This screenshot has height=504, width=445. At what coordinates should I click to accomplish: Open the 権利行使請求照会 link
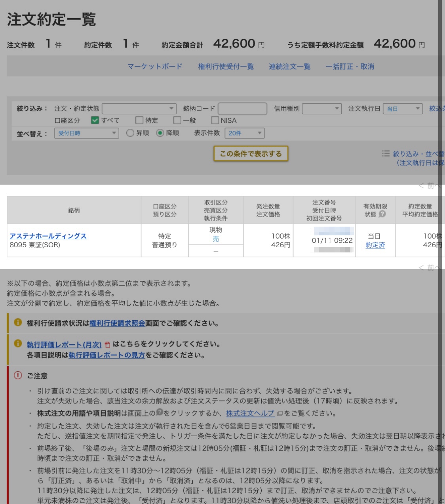coord(117,323)
